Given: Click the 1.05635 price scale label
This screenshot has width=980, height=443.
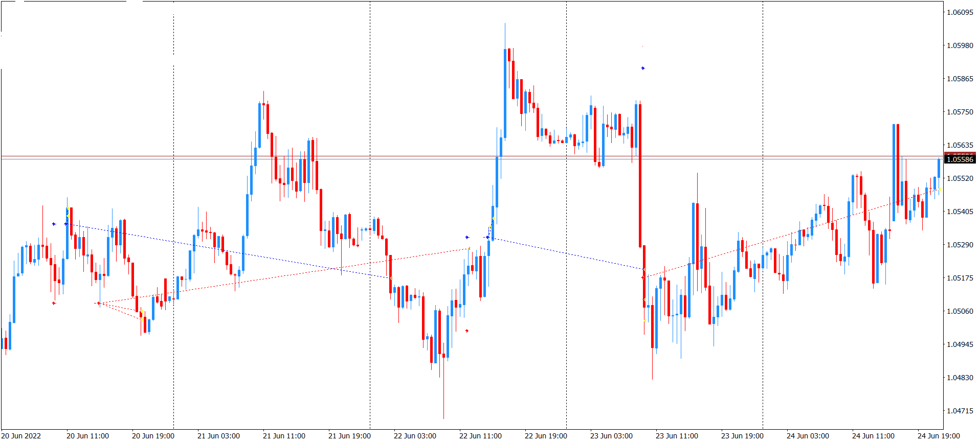Looking at the screenshot, I should click(960, 145).
